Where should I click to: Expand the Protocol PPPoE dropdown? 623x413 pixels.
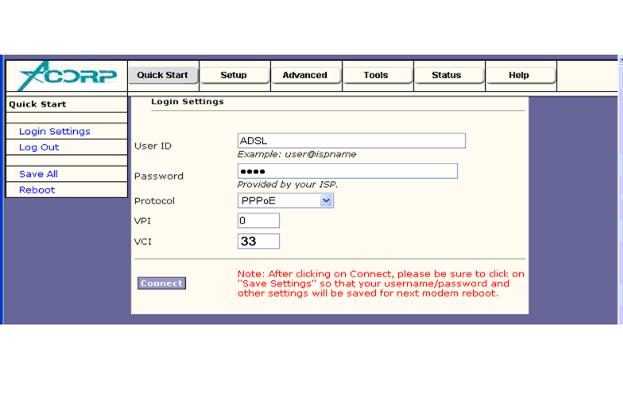[x=285, y=200]
